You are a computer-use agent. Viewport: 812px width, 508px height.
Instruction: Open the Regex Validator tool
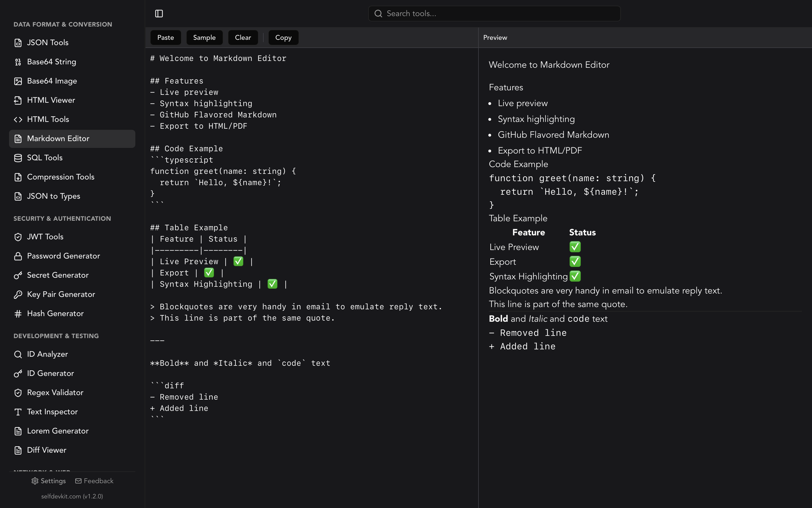click(72, 392)
